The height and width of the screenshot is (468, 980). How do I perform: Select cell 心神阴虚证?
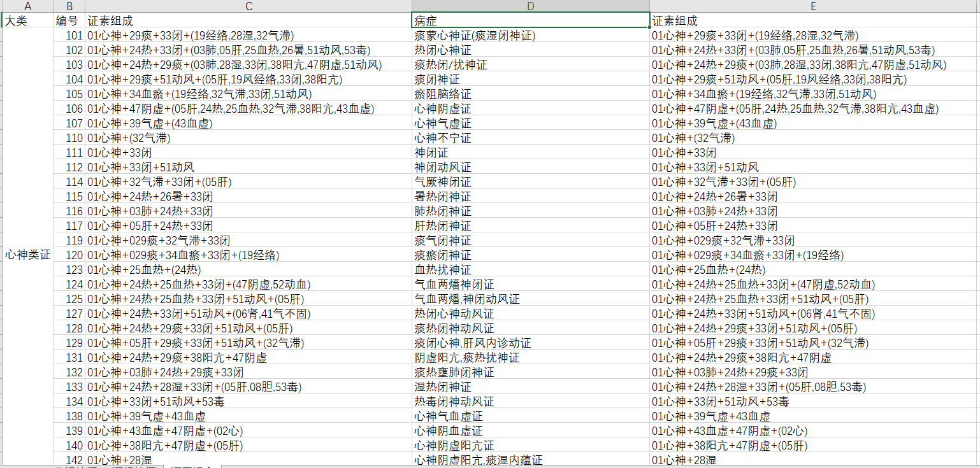[x=531, y=109]
